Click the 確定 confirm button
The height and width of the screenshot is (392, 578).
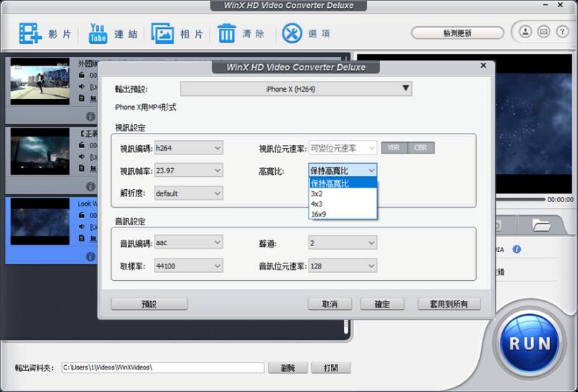coord(382,304)
